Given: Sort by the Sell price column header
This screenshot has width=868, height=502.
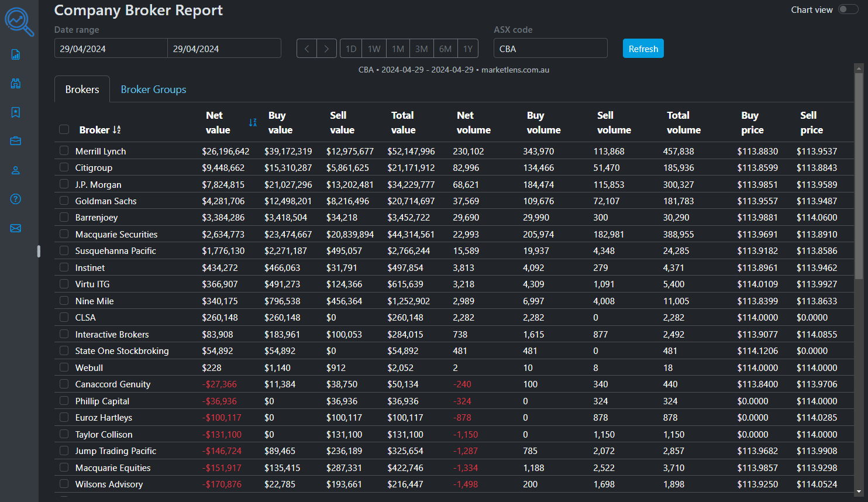Looking at the screenshot, I should 811,122.
